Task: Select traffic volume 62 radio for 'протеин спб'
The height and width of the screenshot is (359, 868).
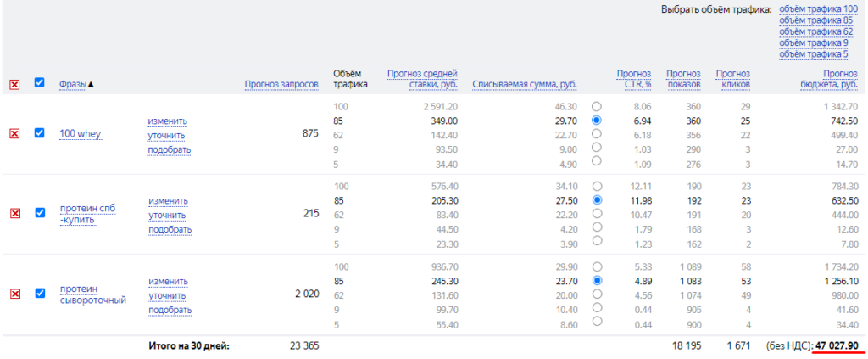Action: tap(597, 213)
